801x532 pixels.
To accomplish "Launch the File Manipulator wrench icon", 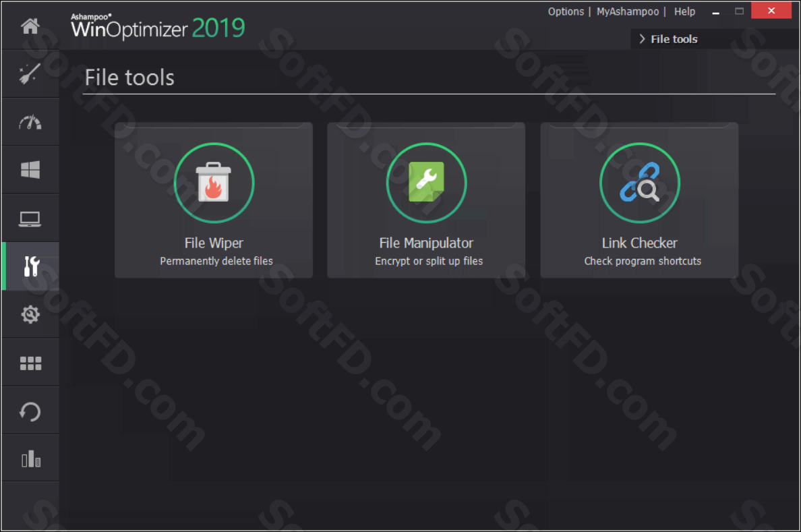I will tap(427, 183).
